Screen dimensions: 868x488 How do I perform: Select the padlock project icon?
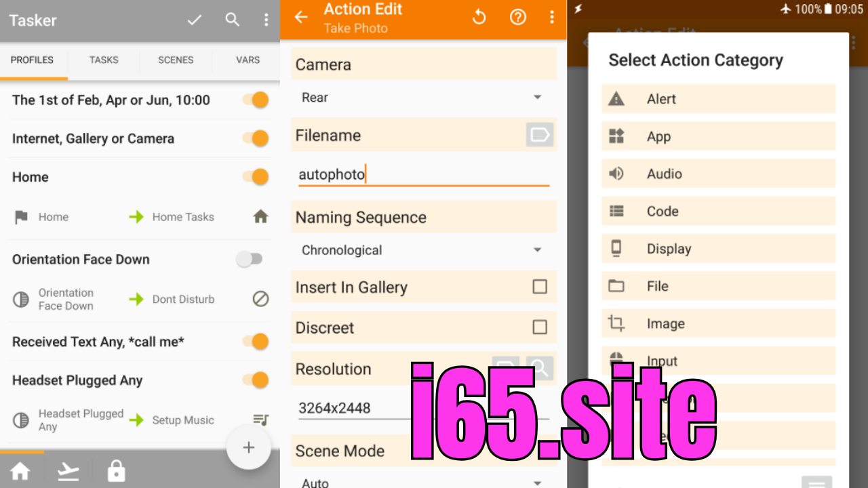[x=117, y=470]
